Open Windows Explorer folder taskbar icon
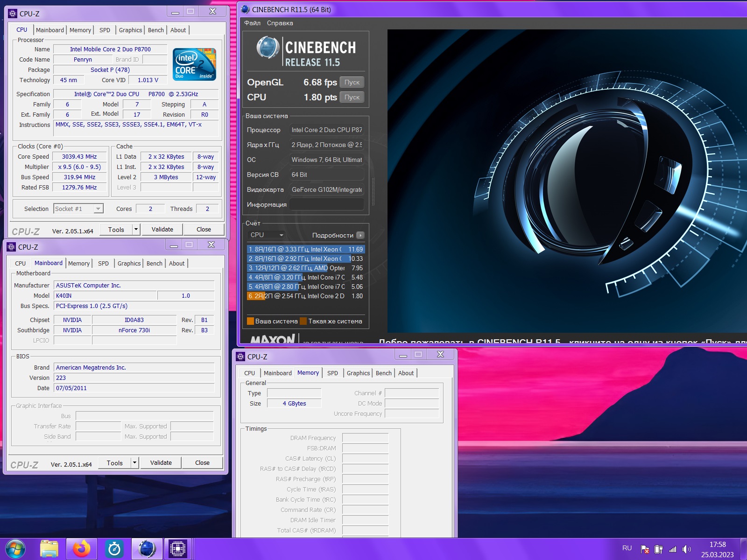747x560 pixels. pyautogui.click(x=49, y=549)
